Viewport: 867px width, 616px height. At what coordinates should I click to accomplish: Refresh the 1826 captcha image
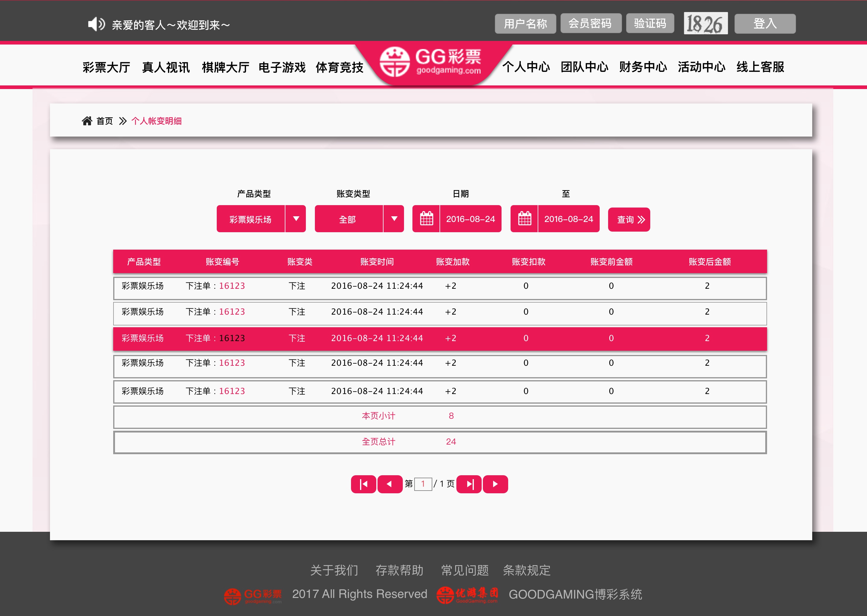pos(705,23)
